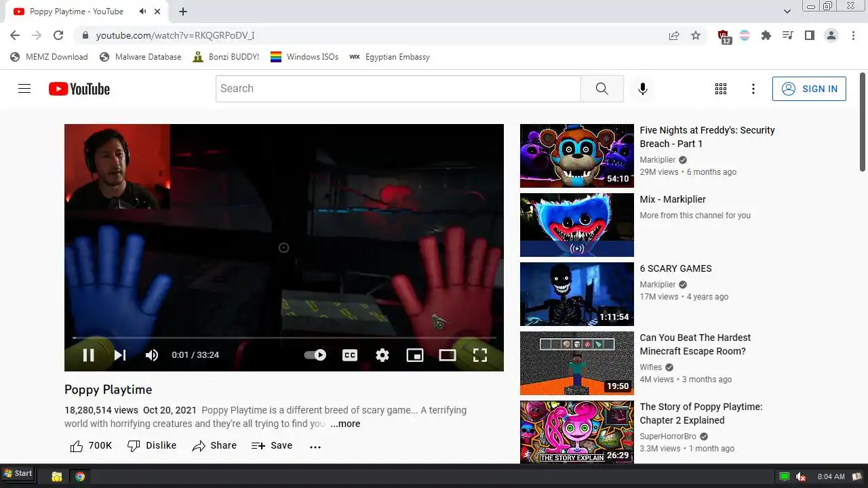
Task: Click the taskbar clock showing 8:04 AM
Action: (831, 476)
